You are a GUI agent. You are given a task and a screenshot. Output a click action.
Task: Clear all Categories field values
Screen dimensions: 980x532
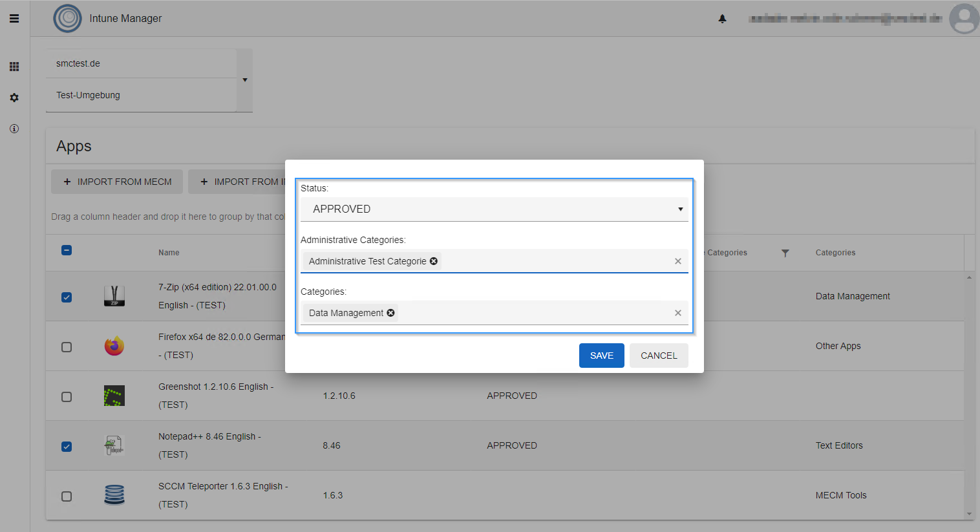678,313
